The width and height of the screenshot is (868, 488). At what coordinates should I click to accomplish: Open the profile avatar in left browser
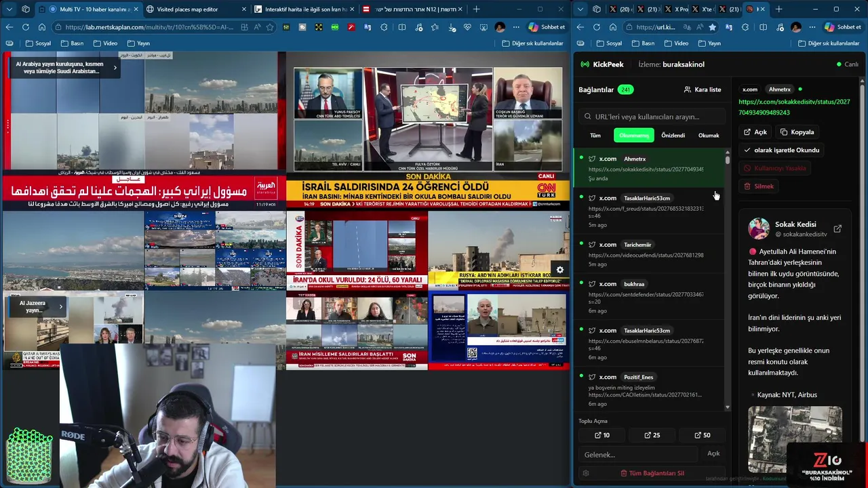tap(500, 27)
